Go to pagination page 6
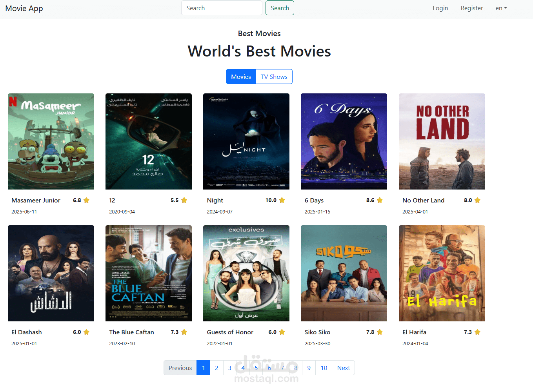533x392 pixels. 269,368
